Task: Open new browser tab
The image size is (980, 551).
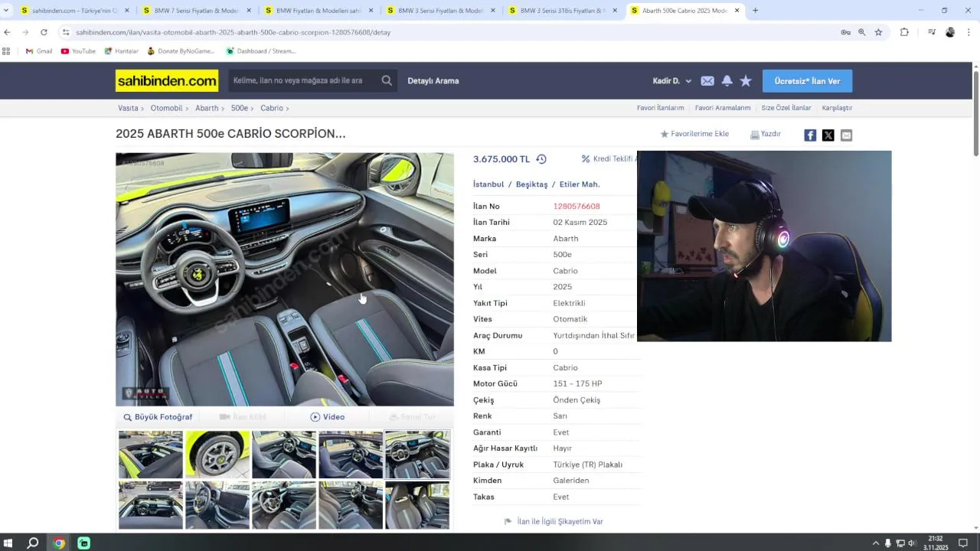Action: coord(755,11)
